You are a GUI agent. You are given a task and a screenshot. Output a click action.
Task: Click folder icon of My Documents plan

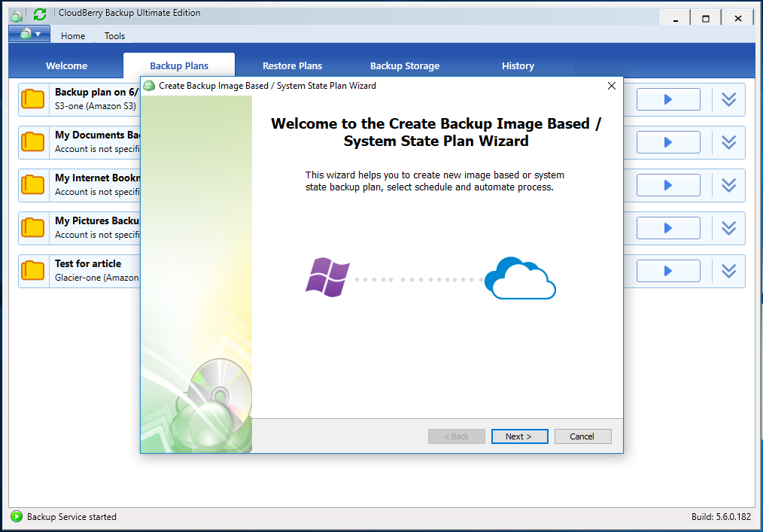tap(33, 142)
